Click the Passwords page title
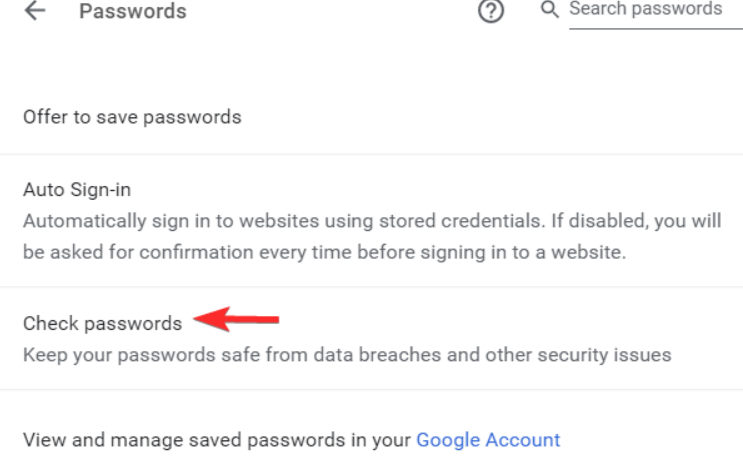743x475 pixels. point(133,11)
